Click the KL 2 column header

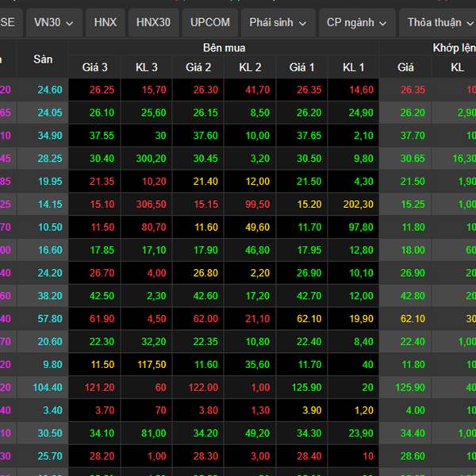click(250, 67)
